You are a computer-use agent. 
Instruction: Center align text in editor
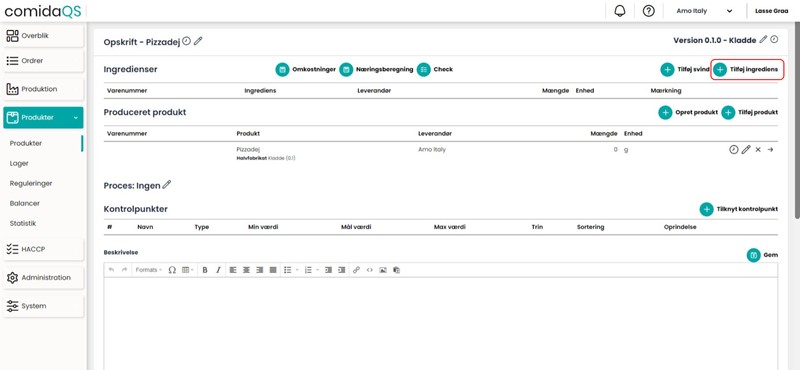[246, 270]
